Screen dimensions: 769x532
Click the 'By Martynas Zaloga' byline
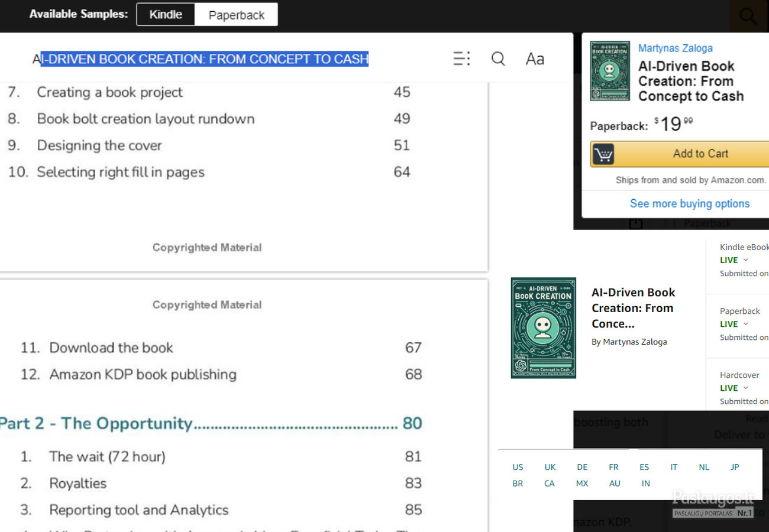[629, 342]
